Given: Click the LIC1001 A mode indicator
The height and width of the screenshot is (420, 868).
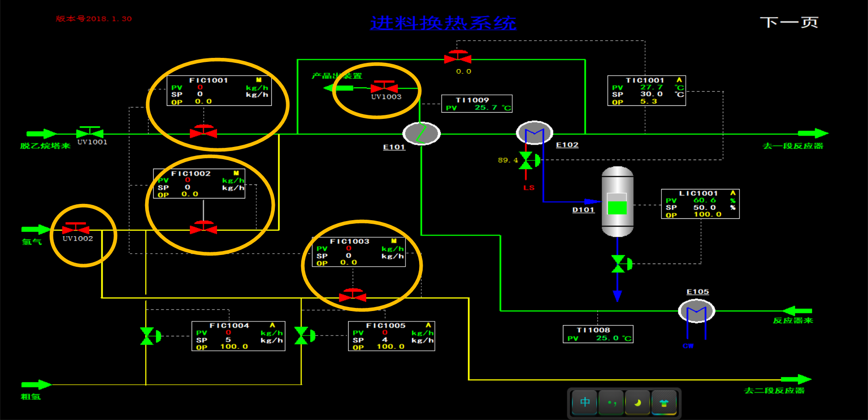Looking at the screenshot, I should click(x=733, y=193).
